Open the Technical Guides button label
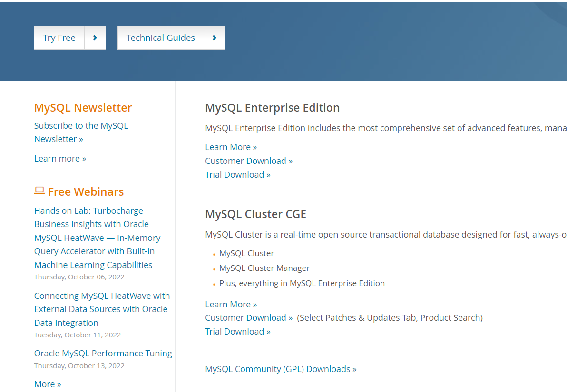This screenshot has height=392, width=567. [x=160, y=38]
